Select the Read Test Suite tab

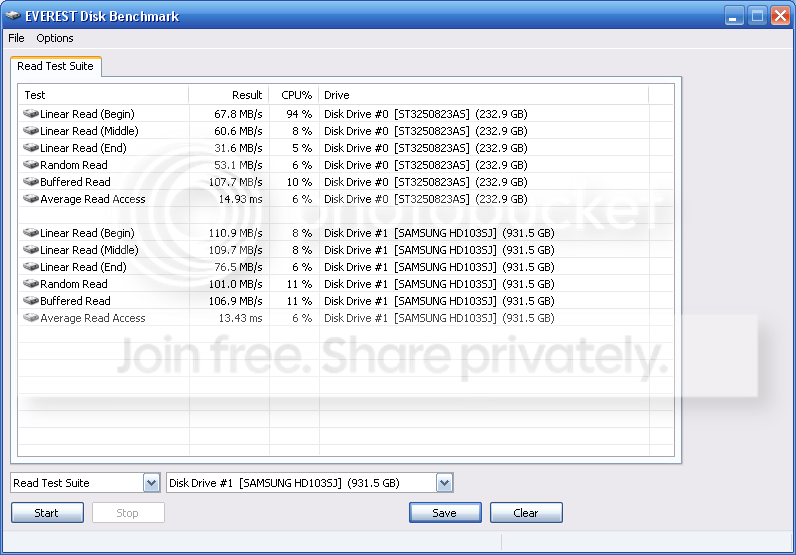pyautogui.click(x=55, y=66)
